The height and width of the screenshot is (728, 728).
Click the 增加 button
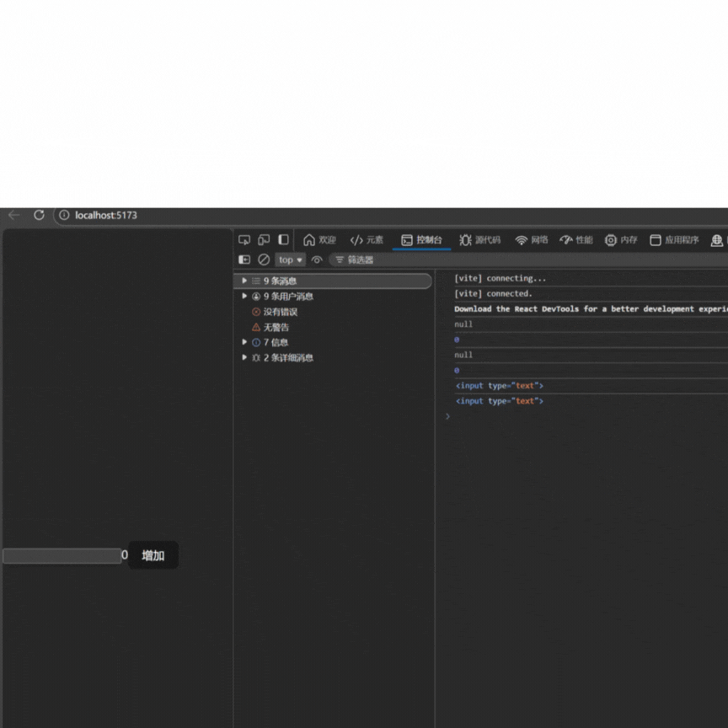[x=153, y=555]
